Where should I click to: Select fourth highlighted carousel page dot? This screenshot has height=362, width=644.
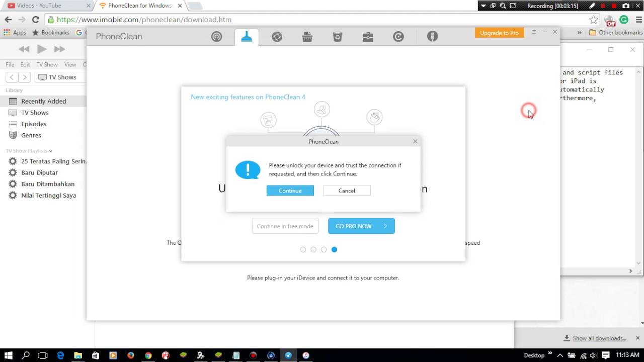334,249
